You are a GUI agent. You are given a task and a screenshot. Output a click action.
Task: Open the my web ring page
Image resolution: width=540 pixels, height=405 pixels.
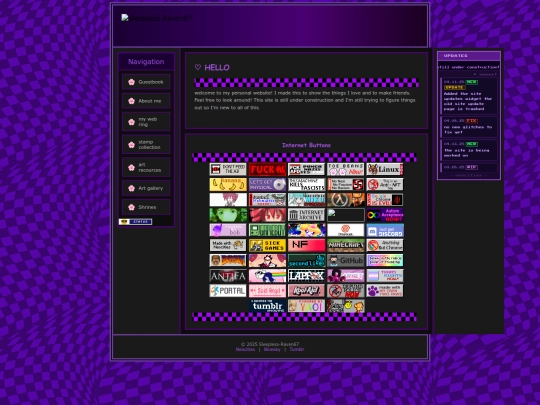point(146,122)
